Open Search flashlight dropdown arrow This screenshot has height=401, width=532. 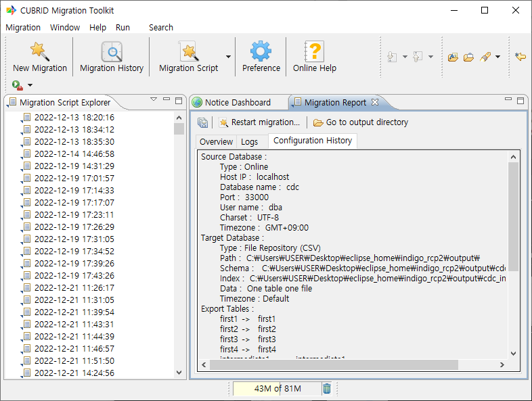coord(497,57)
